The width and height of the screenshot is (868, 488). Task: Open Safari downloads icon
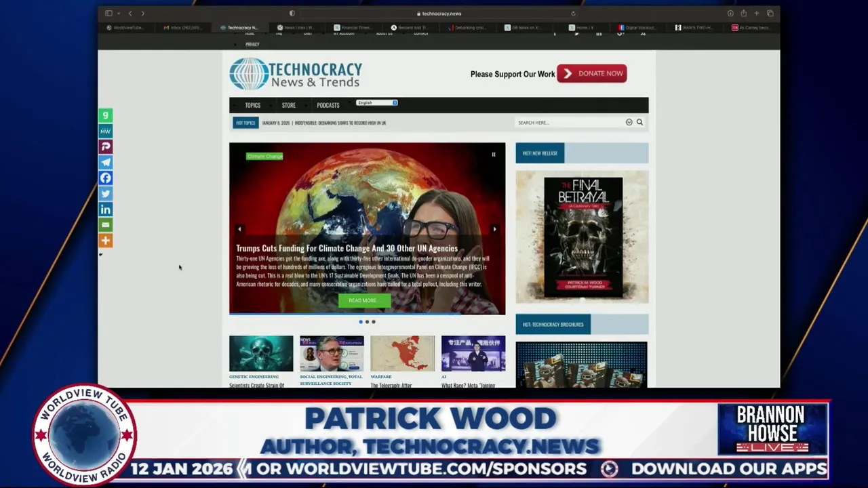(730, 13)
